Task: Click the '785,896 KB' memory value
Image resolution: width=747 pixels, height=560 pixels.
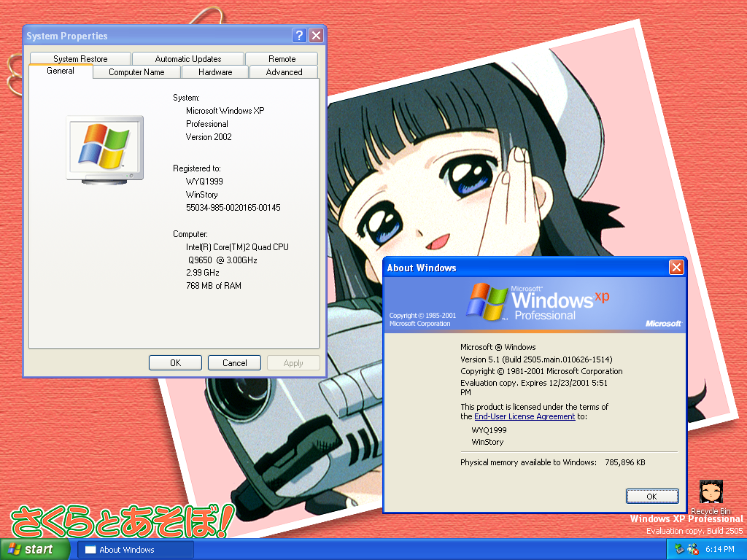Action: (x=625, y=462)
